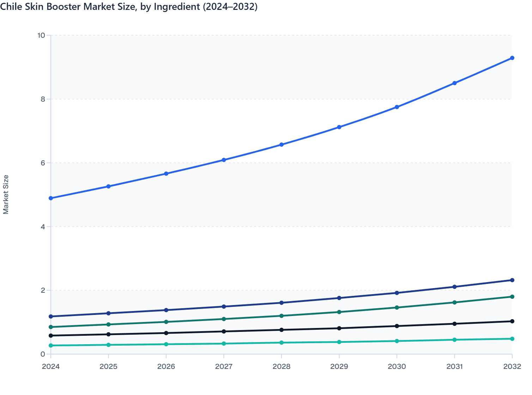Click the 2028 label on the x-axis
Viewport: 532px width, 395px height.
281,367
